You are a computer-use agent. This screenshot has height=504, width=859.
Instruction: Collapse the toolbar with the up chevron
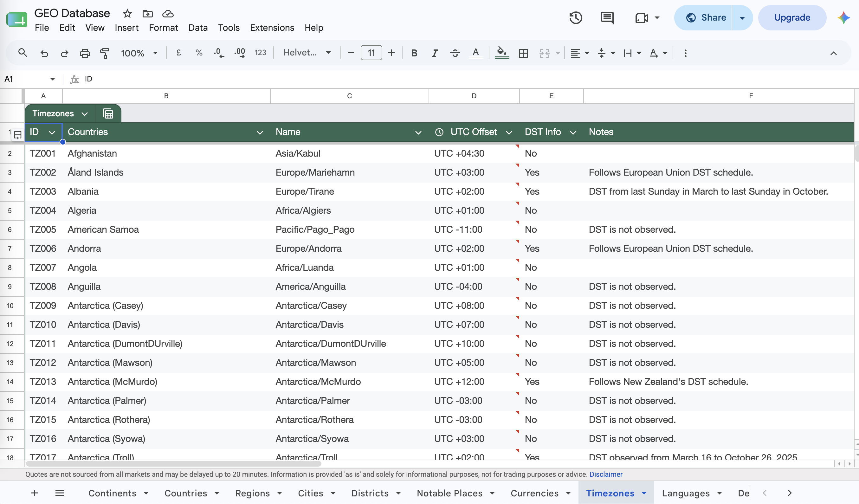[x=833, y=53]
